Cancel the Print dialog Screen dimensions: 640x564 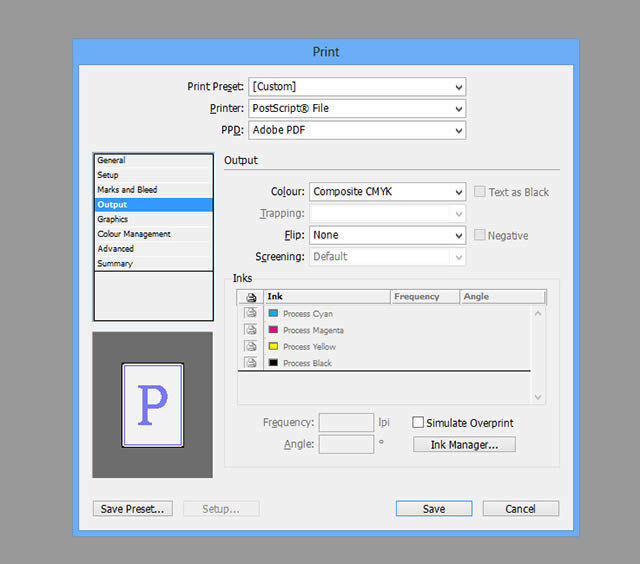click(521, 509)
